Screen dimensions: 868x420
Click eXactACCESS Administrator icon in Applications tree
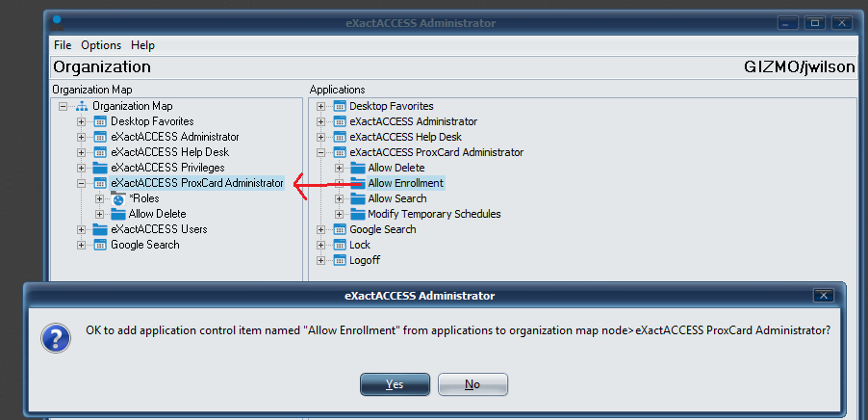[339, 121]
